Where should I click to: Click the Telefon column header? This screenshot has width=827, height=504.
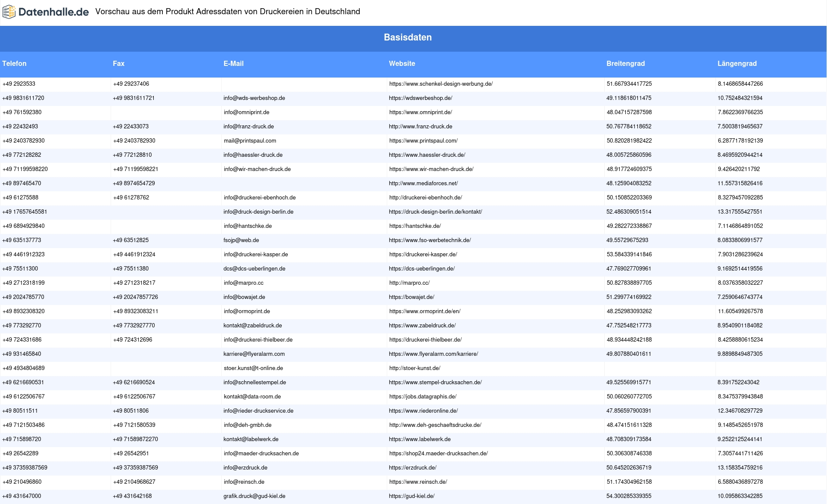(14, 64)
